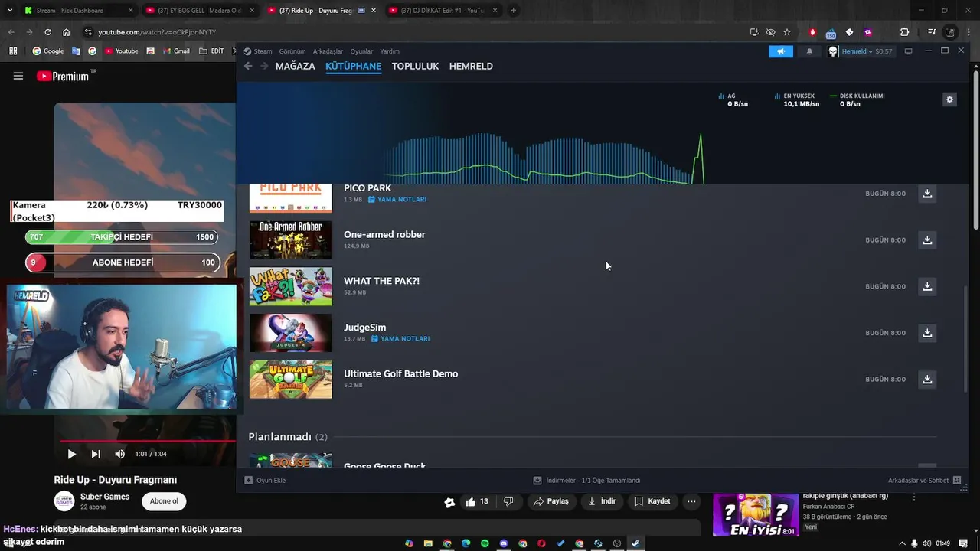The width and height of the screenshot is (980, 551).
Task: Open new Chrome tab
Action: pyautogui.click(x=513, y=11)
